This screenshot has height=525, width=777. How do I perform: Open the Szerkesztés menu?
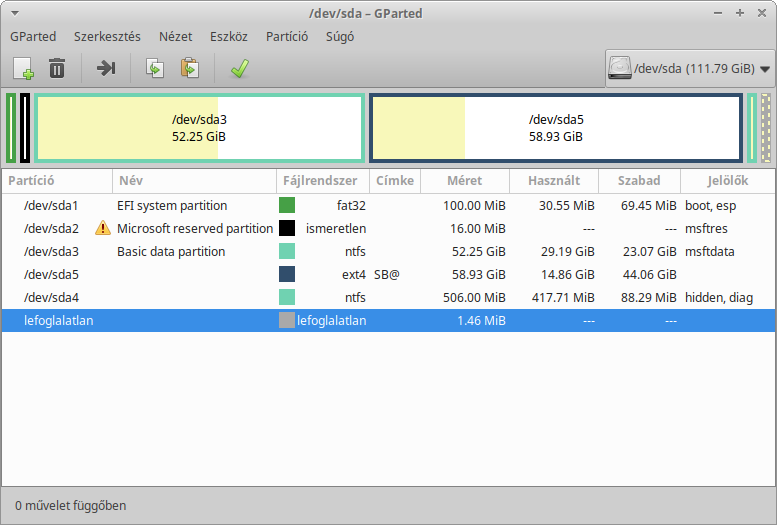[107, 37]
